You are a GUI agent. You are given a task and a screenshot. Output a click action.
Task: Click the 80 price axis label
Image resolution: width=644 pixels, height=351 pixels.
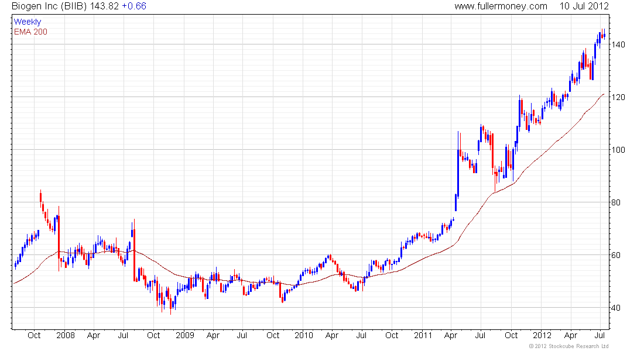(x=616, y=202)
